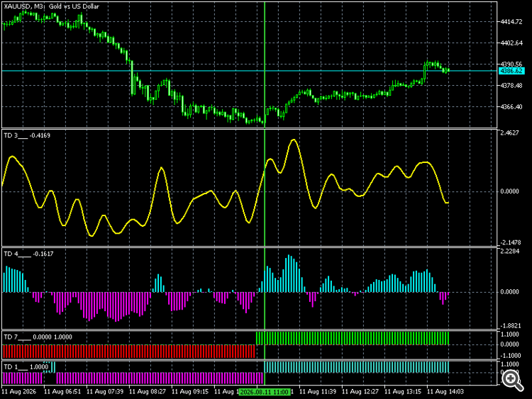Select the green TD 7 histogram bars
Image resolution: width=532 pixels, height=399 pixels.
coord(353,338)
